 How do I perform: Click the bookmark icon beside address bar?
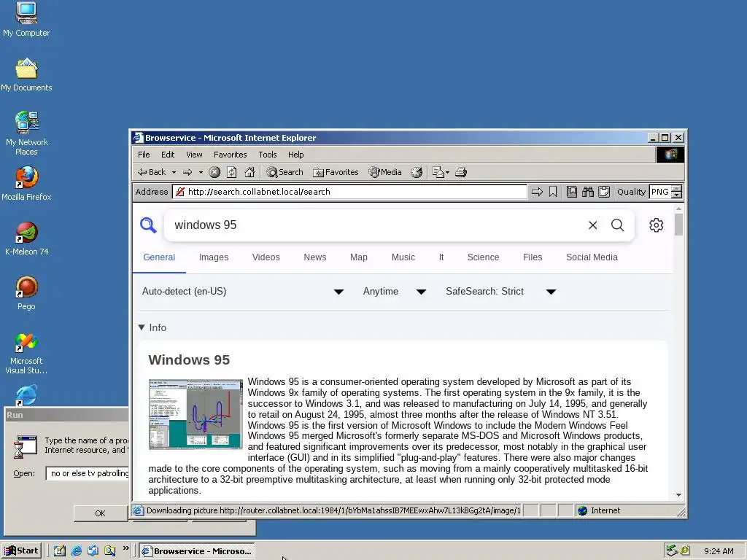(553, 192)
